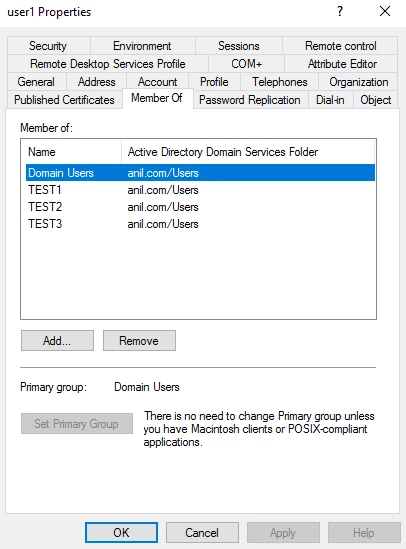Open the Account tab
This screenshot has height=549, width=406.
pyautogui.click(x=158, y=82)
